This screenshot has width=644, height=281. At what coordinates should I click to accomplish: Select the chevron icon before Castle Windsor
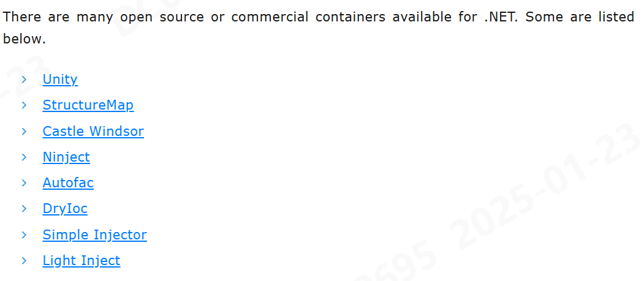pyautogui.click(x=25, y=131)
